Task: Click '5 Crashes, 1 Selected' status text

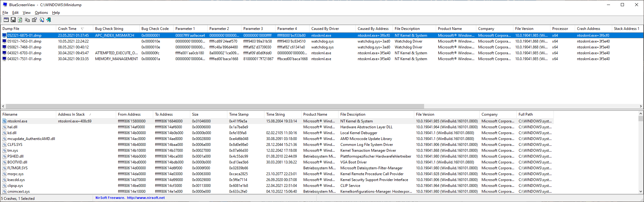Action: [x=18, y=199]
